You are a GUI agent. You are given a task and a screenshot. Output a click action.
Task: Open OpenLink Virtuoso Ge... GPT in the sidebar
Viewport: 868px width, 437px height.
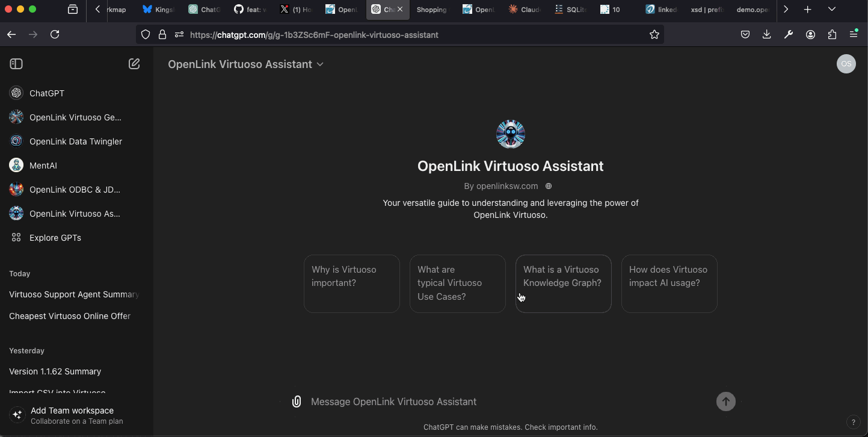point(76,117)
